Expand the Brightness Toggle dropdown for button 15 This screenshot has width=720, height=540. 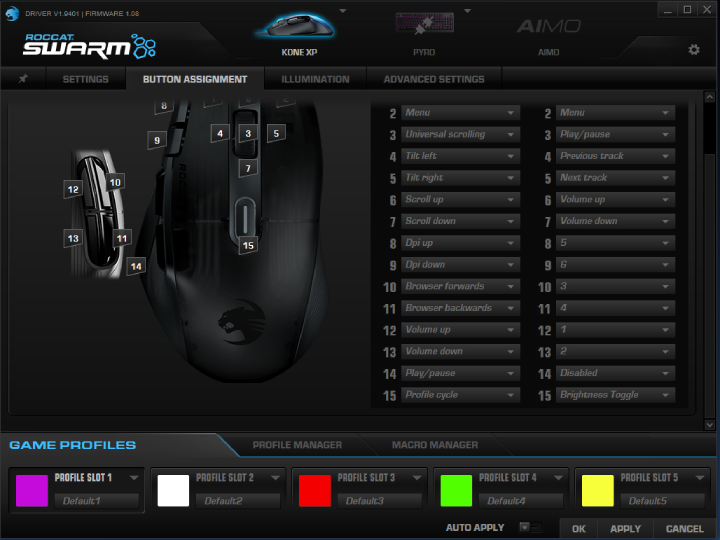point(615,396)
